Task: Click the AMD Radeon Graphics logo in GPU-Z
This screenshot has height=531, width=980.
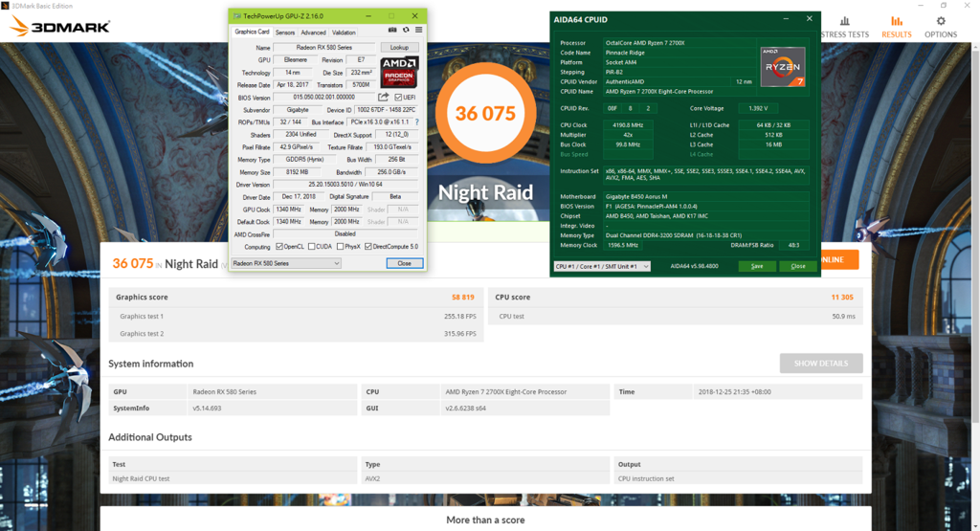Action: coord(399,72)
